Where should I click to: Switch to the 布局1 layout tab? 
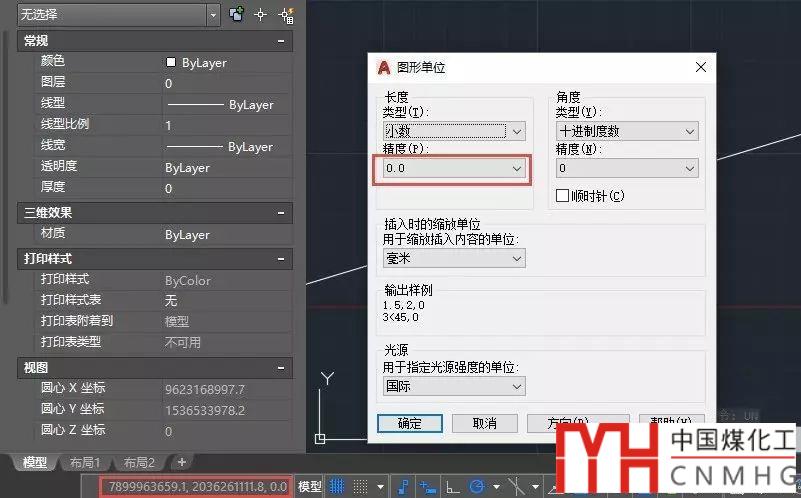click(83, 462)
